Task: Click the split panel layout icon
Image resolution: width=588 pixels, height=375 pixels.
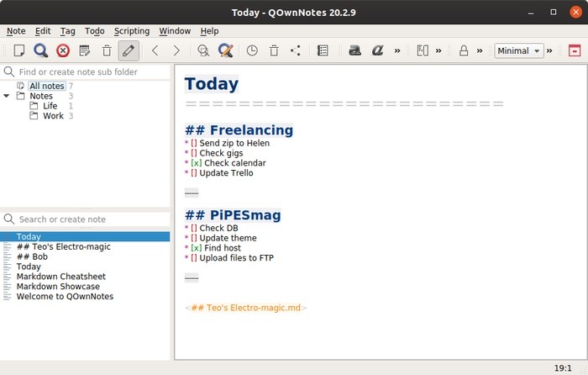Action: 423,50
